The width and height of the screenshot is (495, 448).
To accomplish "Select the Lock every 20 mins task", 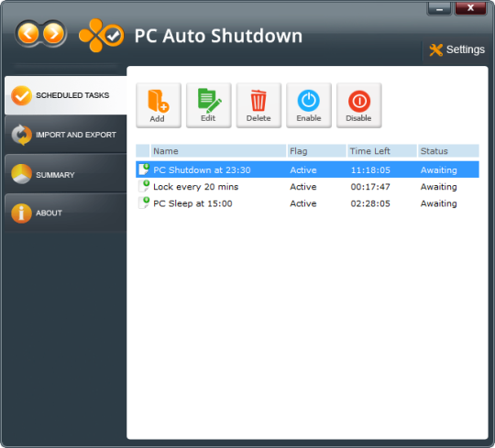I will (x=307, y=187).
